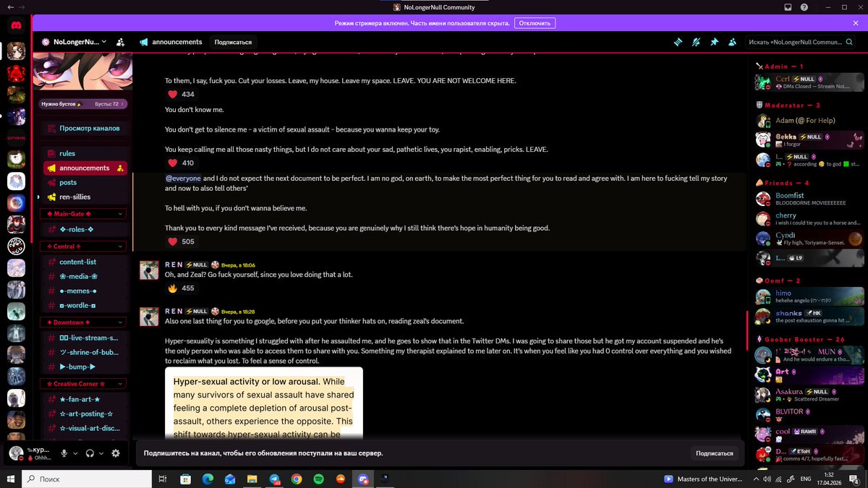This screenshot has height=488, width=868.
Task: Collapse the Main-Gate category
Action: click(85, 214)
